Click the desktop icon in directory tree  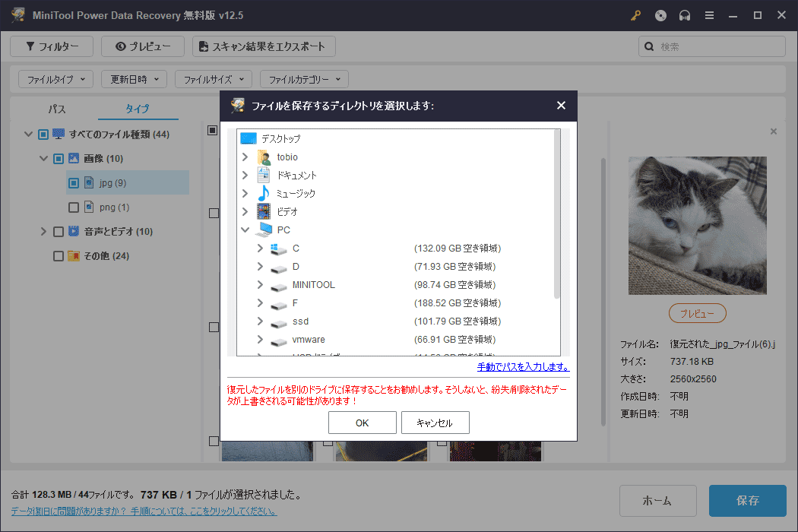tap(249, 138)
